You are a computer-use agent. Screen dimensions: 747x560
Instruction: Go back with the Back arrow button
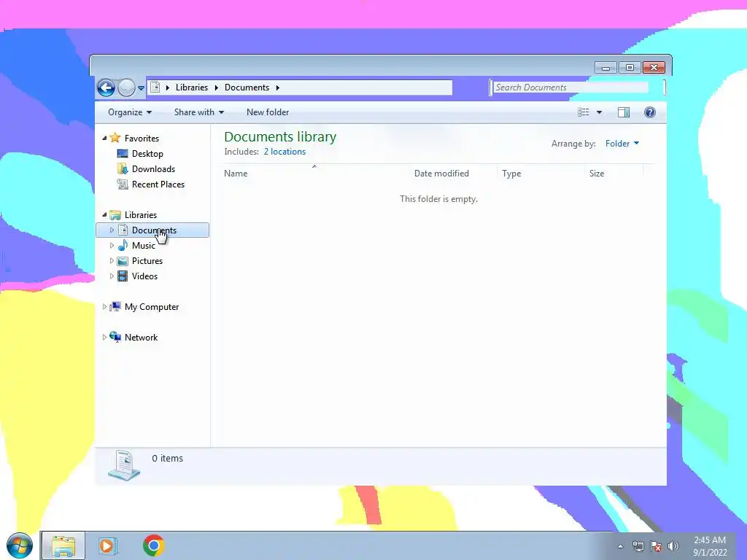point(106,87)
